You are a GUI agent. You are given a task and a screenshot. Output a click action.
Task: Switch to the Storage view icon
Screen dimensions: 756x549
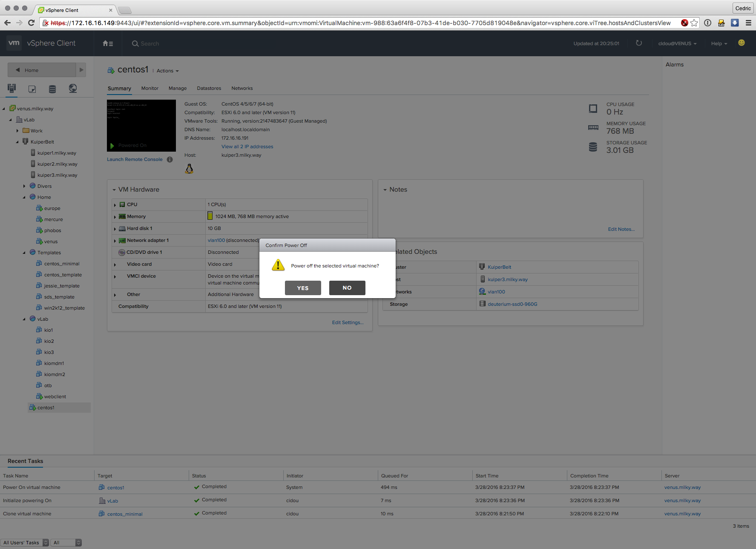pyautogui.click(x=52, y=89)
